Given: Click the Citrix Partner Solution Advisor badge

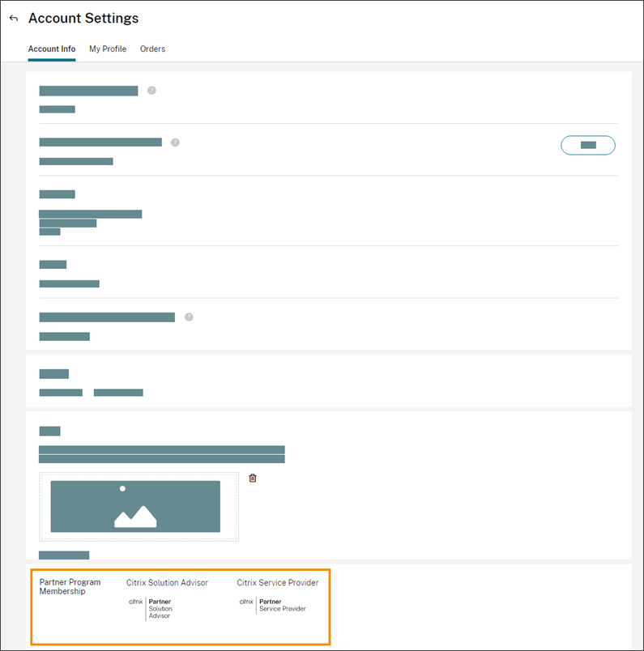Looking at the screenshot, I should tap(151, 609).
